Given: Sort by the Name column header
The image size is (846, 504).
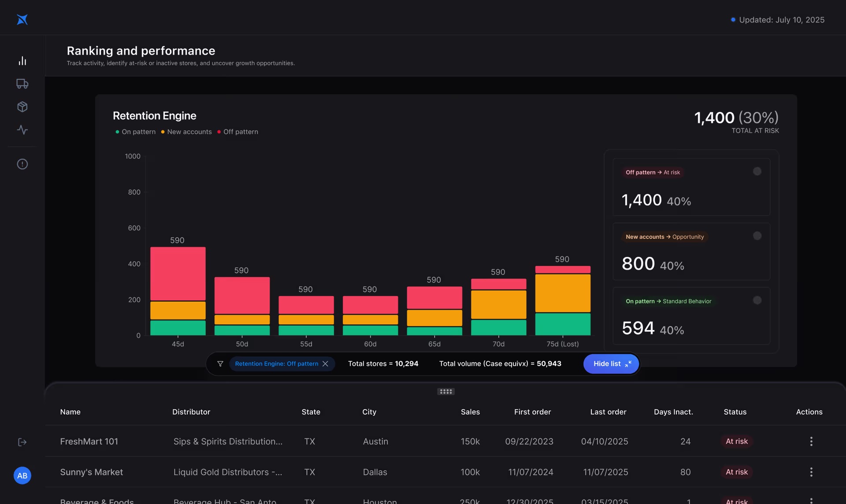Looking at the screenshot, I should point(70,412).
